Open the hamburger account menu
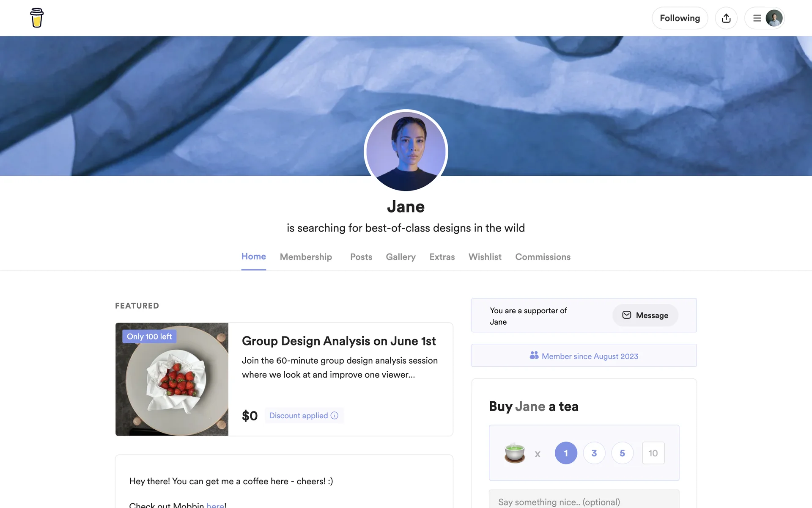Viewport: 812px width, 508px height. coord(757,18)
